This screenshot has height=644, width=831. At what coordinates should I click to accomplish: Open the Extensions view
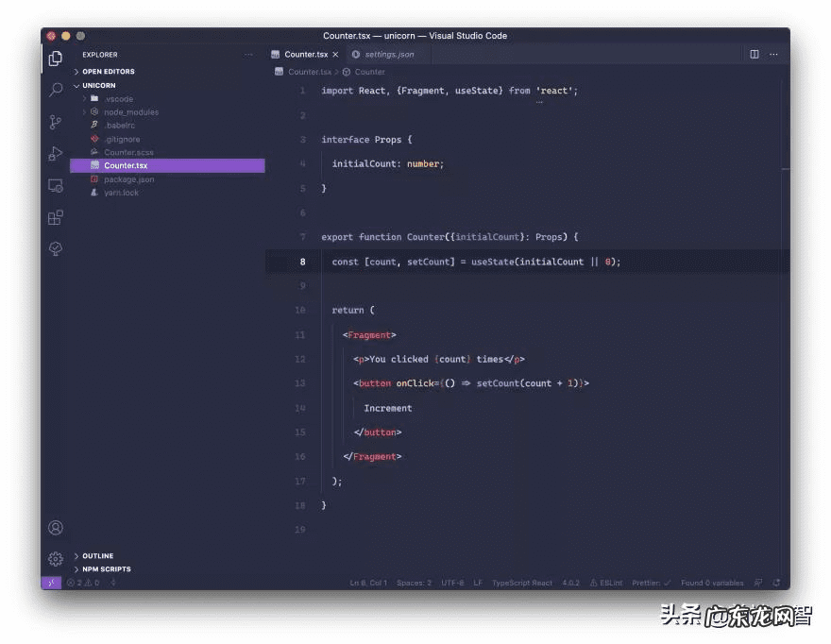click(x=56, y=217)
